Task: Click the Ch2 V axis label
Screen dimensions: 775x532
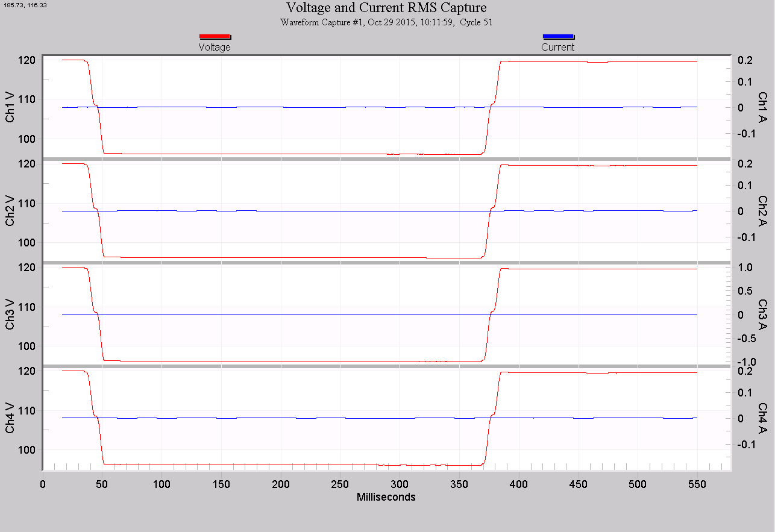Action: click(x=12, y=210)
